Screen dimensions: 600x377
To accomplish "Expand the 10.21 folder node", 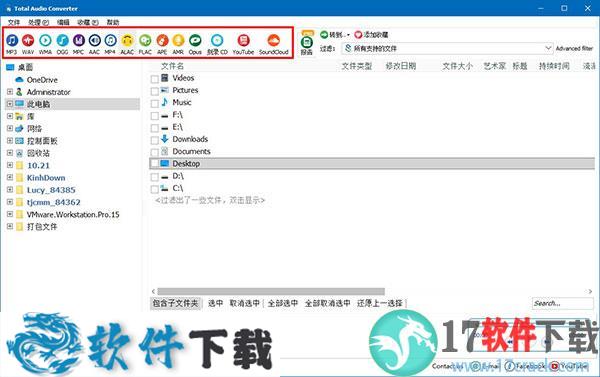I will coord(10,165).
